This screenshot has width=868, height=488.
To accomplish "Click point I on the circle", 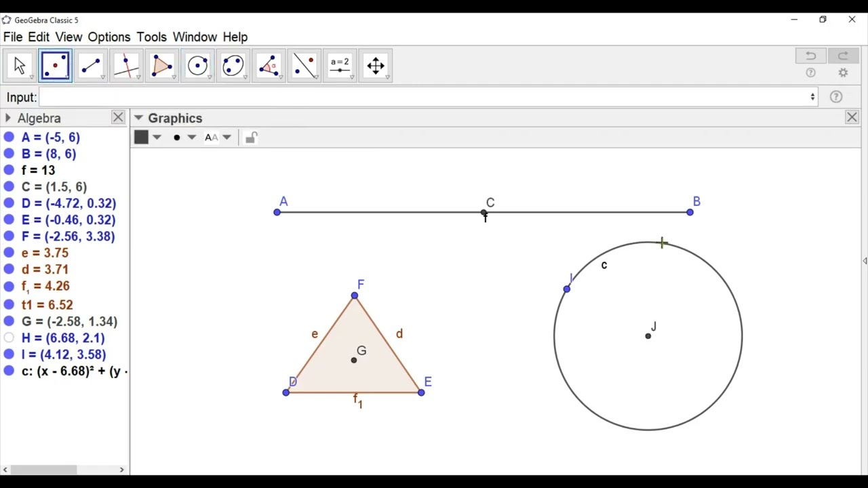I will coord(567,289).
